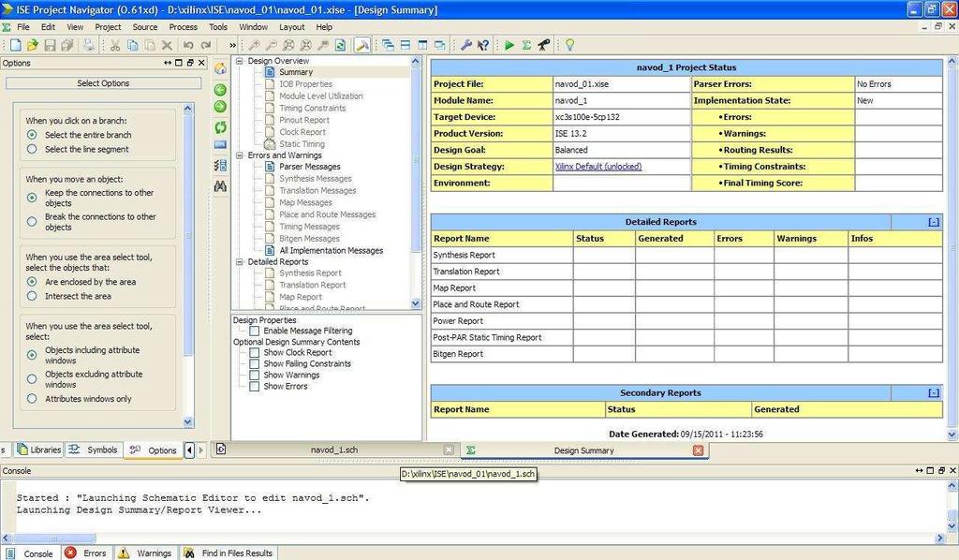Click the Cascade windows icon

pyautogui.click(x=388, y=45)
